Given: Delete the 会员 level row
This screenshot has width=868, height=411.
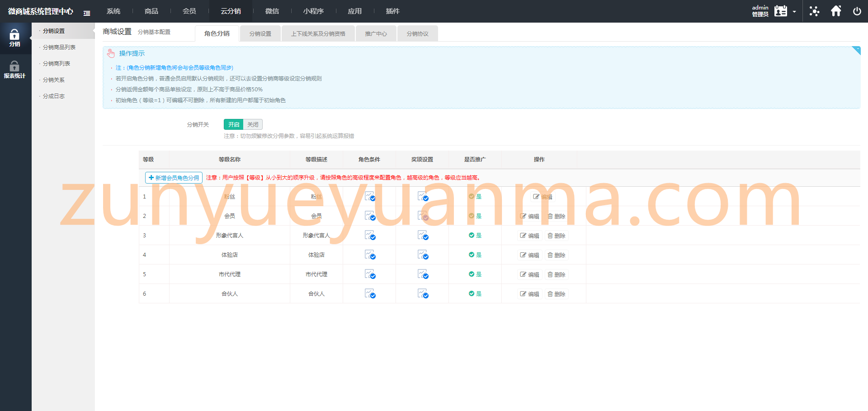Looking at the screenshot, I should [x=557, y=216].
